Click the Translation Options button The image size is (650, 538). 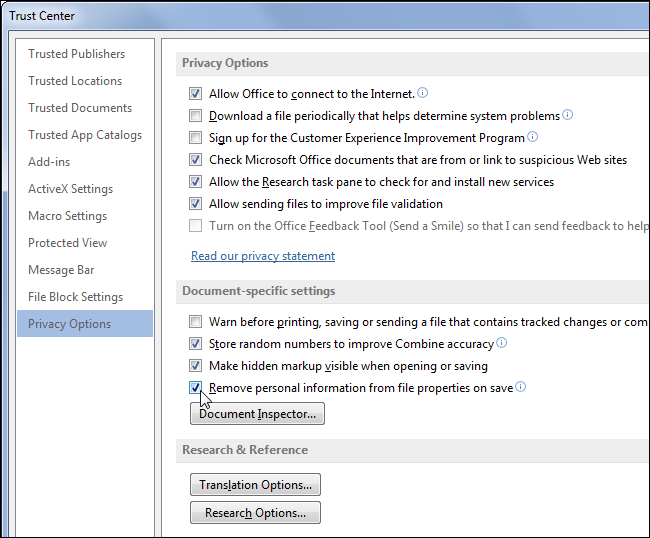coord(255,485)
